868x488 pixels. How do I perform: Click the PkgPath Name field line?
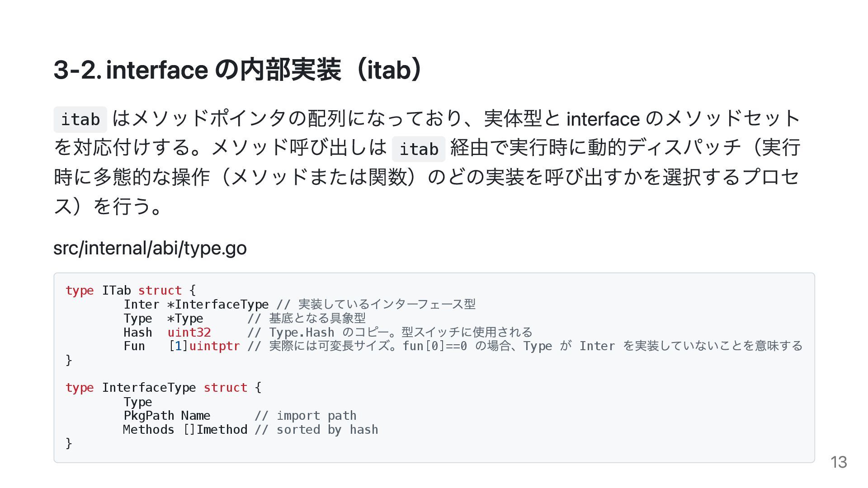167,416
